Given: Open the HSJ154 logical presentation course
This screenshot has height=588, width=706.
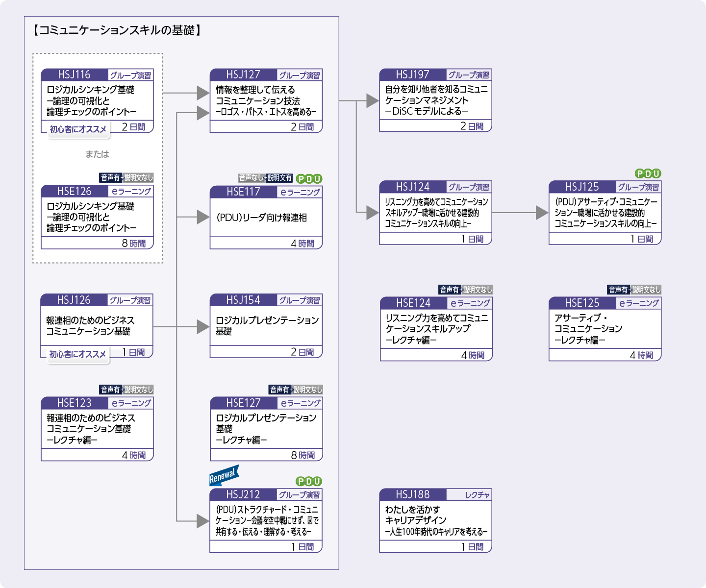Looking at the screenshot, I should point(266,326).
